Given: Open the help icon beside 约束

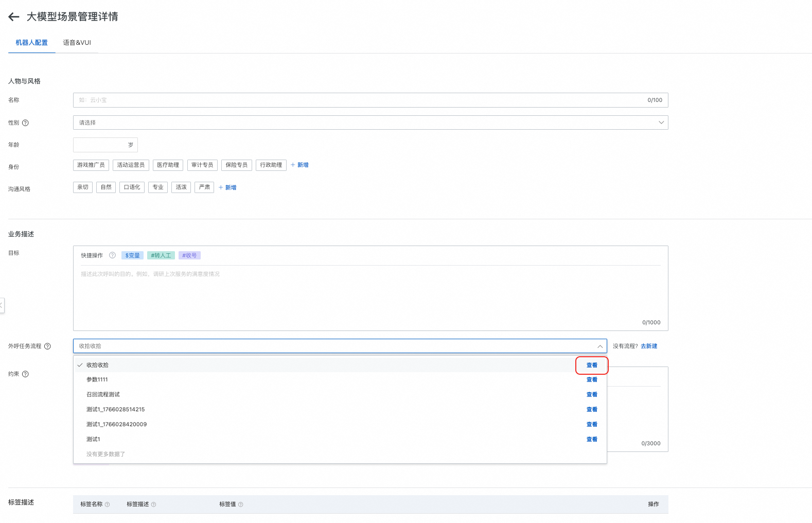Looking at the screenshot, I should [25, 374].
